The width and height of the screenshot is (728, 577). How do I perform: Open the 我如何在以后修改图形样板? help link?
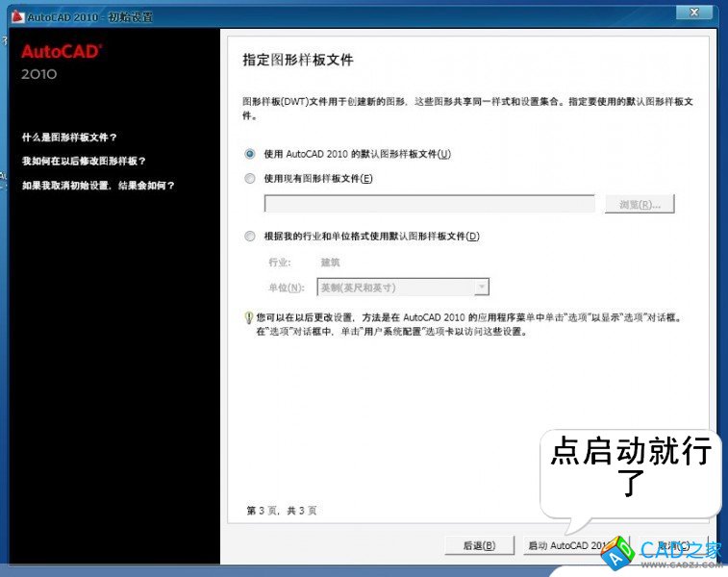point(84,161)
